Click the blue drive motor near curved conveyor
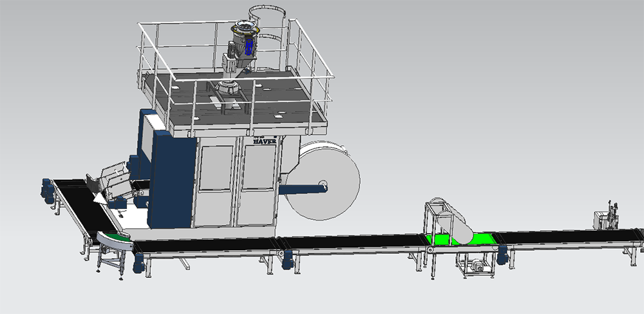Viewport: 644px width, 314px height. click(x=138, y=262)
